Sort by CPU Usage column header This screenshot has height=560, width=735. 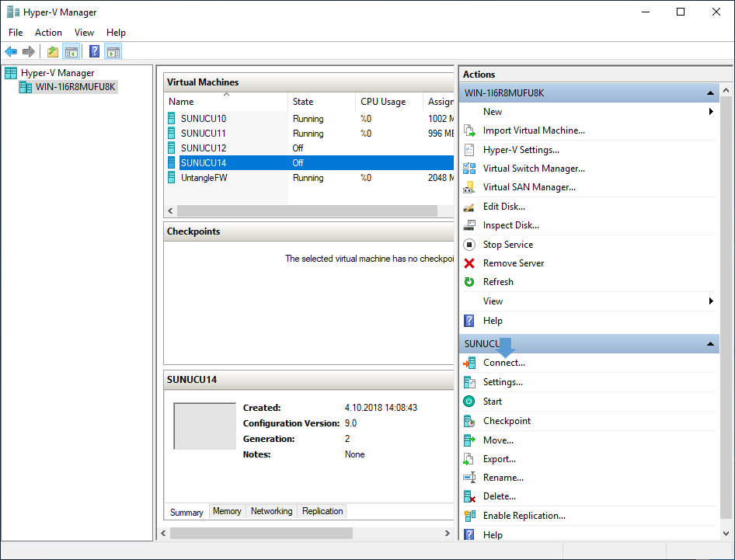pyautogui.click(x=389, y=101)
